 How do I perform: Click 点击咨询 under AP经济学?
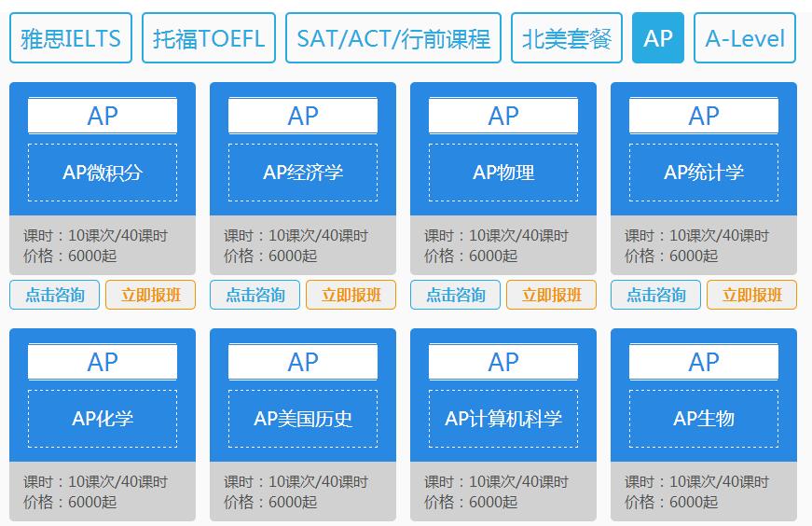pos(255,295)
